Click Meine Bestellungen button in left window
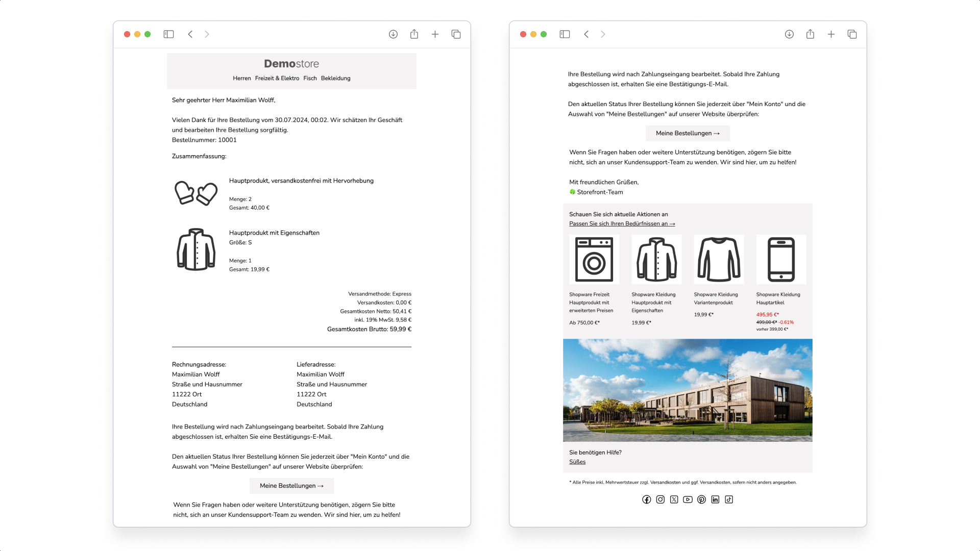 click(x=291, y=486)
